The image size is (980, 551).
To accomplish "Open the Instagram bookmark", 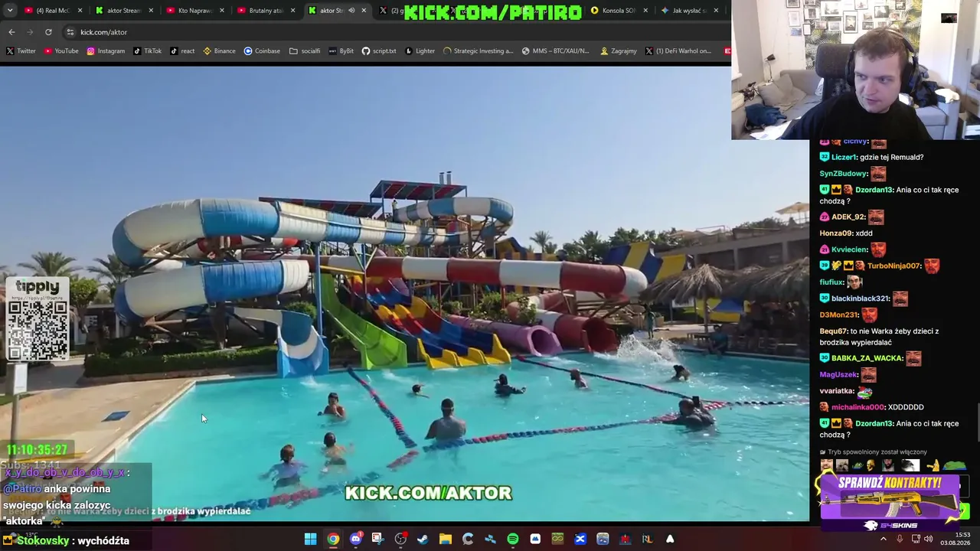I will click(106, 51).
